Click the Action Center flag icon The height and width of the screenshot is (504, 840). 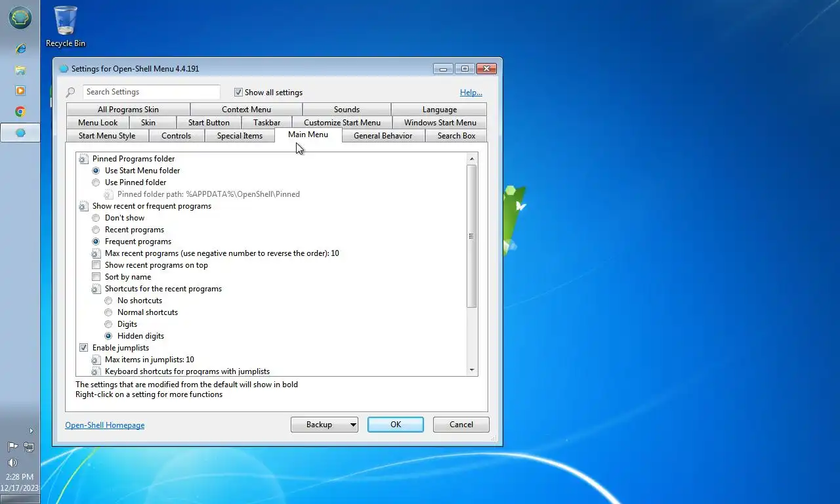[x=12, y=447]
